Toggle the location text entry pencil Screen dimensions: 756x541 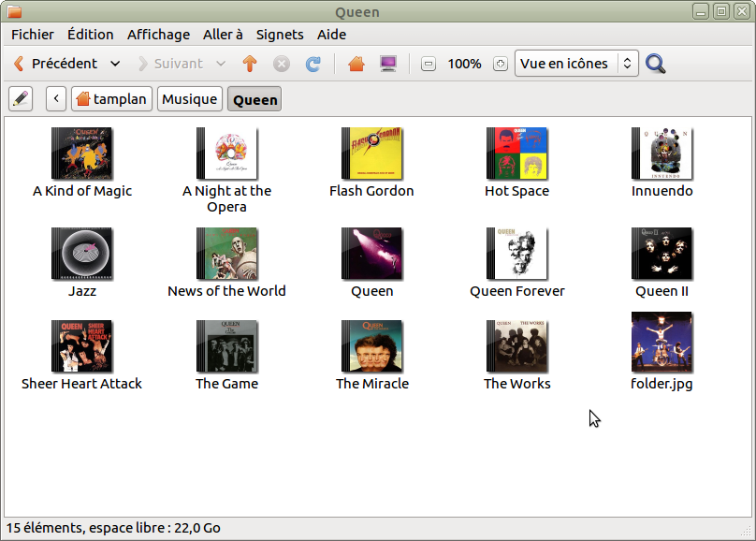click(21, 99)
